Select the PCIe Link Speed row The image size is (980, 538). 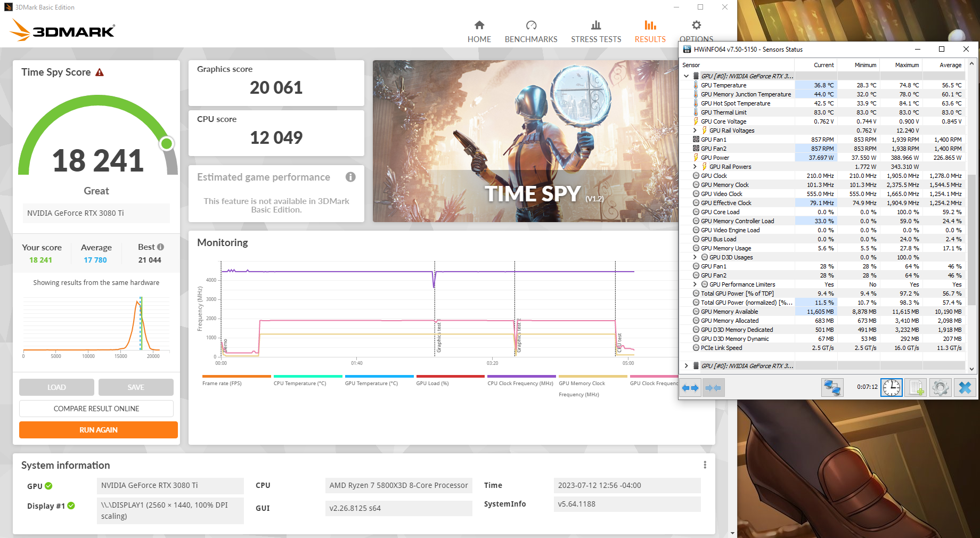tap(823, 348)
